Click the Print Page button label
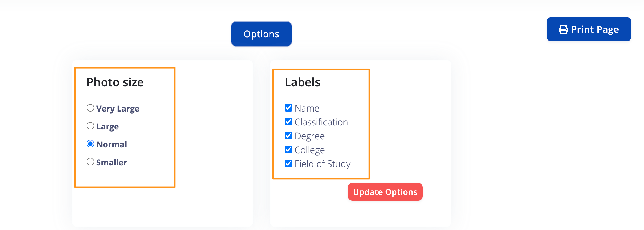 coord(595,30)
